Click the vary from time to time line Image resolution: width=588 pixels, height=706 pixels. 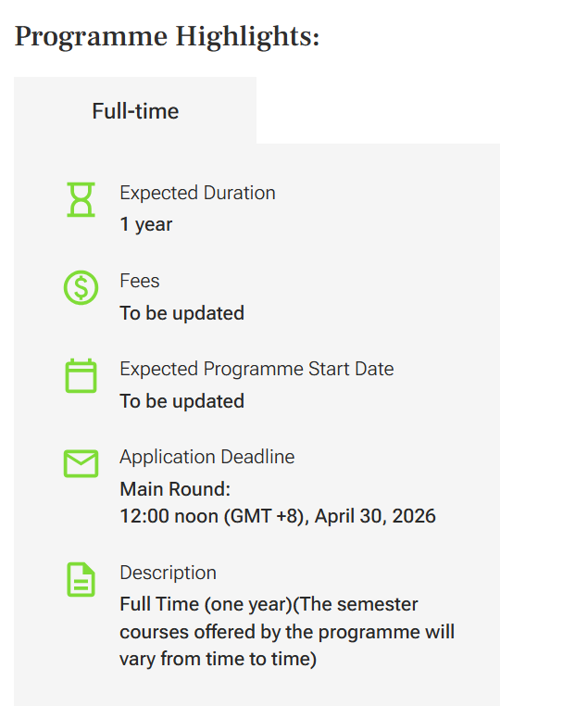click(x=219, y=659)
